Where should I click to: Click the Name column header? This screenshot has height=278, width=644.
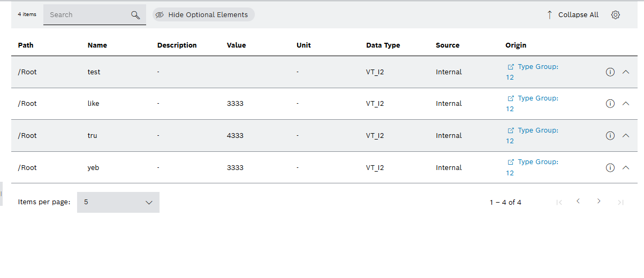pos(97,45)
